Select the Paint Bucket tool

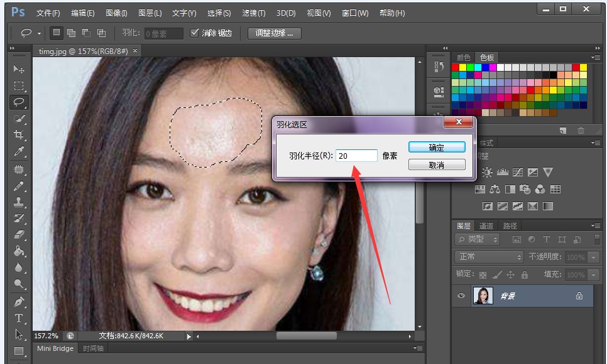(x=19, y=251)
